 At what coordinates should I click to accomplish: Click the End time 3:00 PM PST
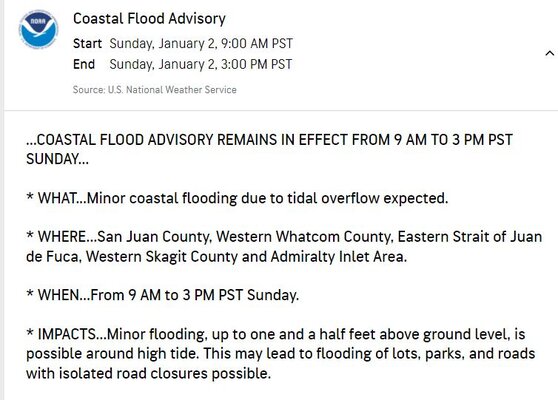point(256,64)
